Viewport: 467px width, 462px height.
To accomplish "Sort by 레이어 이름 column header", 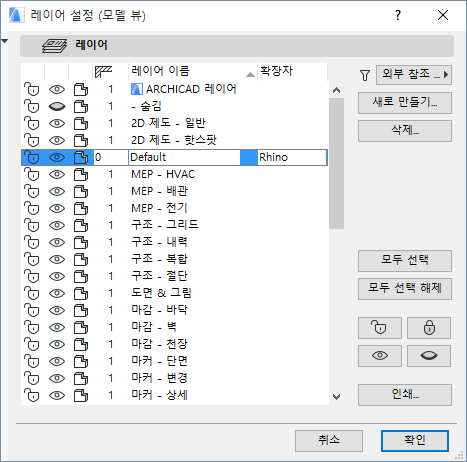I will [x=193, y=71].
